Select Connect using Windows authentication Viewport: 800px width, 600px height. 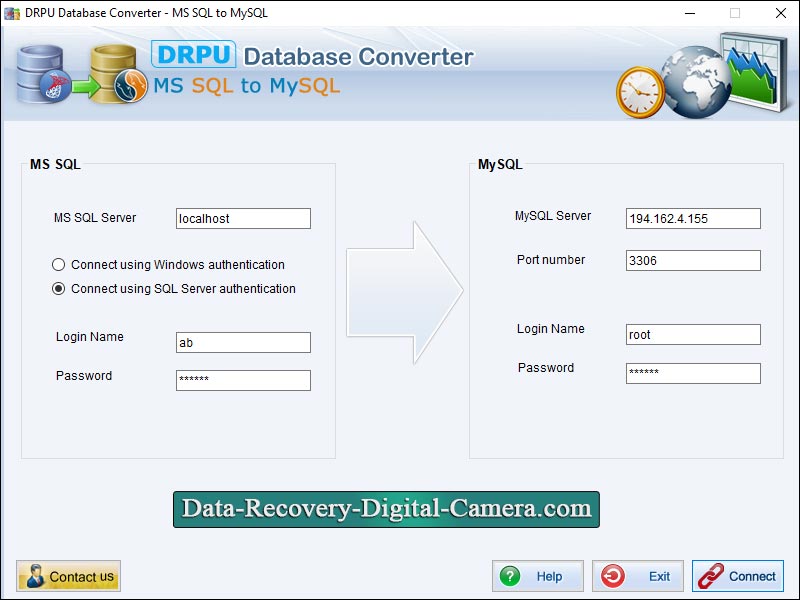click(59, 265)
